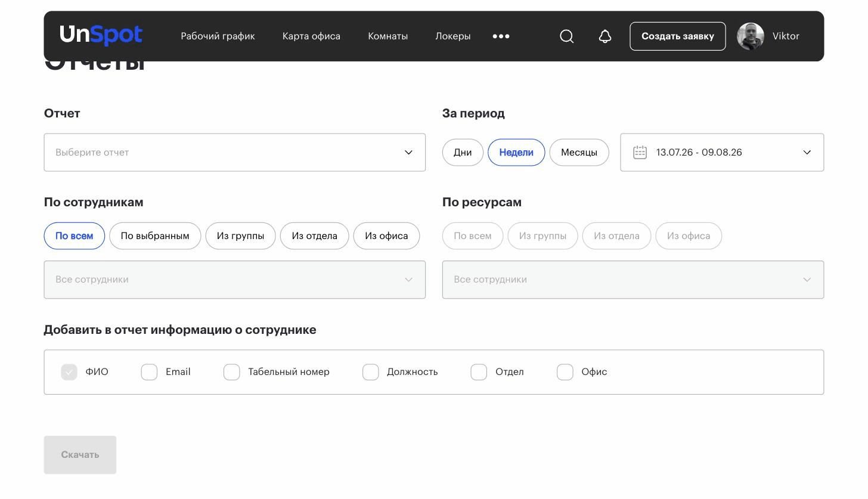868x499 pixels.
Task: Click the Скачать button
Action: point(80,455)
